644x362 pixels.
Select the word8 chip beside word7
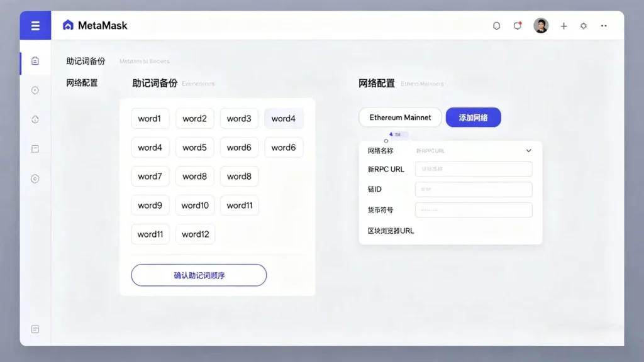pyautogui.click(x=195, y=177)
